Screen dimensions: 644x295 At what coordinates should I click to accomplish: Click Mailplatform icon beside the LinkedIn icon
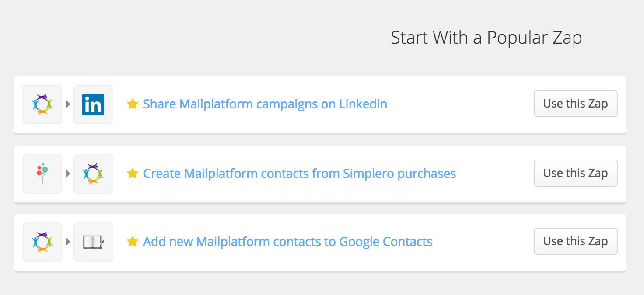(x=42, y=104)
